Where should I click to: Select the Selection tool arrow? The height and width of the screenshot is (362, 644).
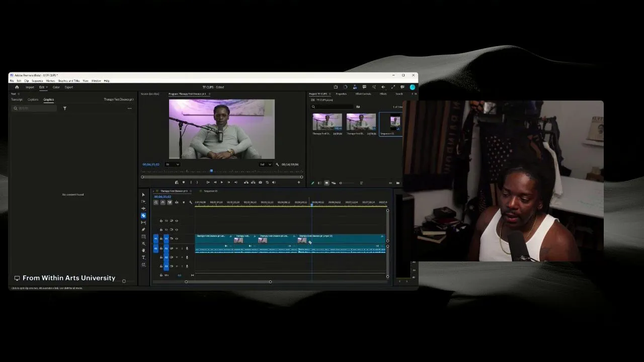coord(143,195)
